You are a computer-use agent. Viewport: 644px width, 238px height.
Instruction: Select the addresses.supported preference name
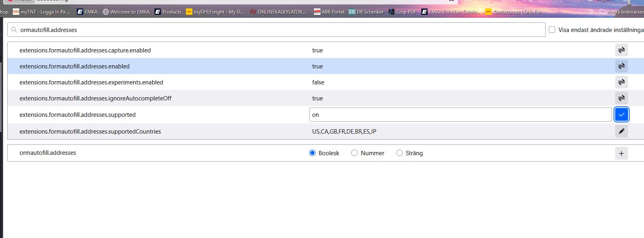click(x=78, y=115)
